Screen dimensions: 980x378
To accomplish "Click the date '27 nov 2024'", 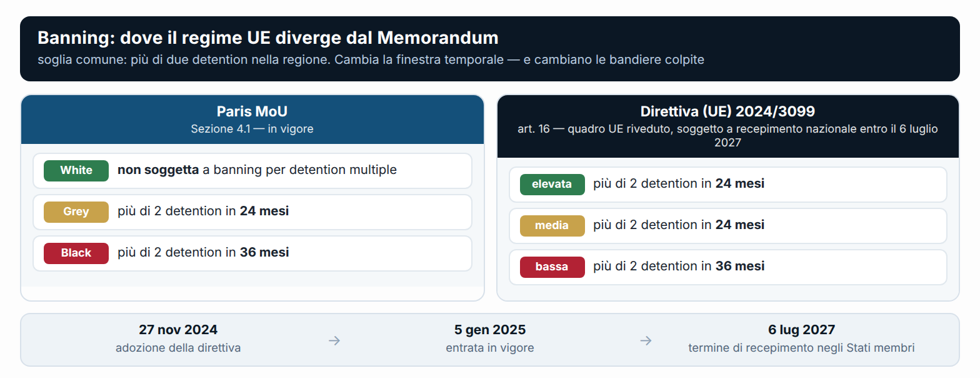I will (178, 330).
